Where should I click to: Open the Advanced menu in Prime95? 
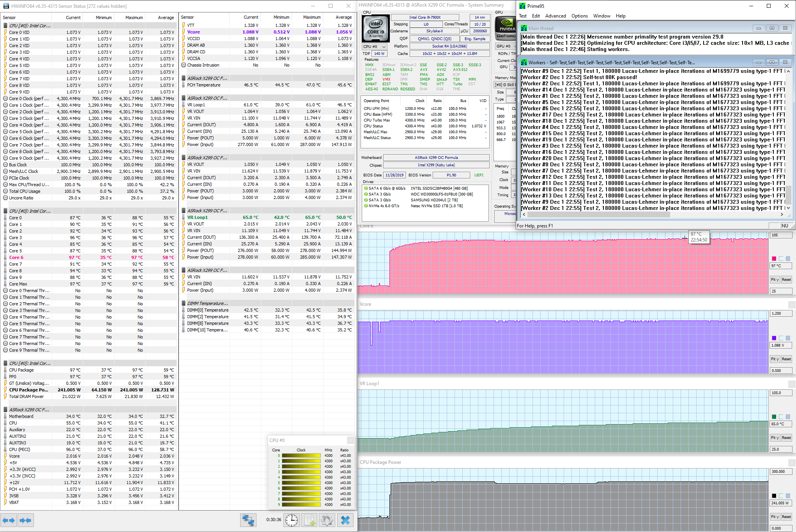(x=555, y=16)
